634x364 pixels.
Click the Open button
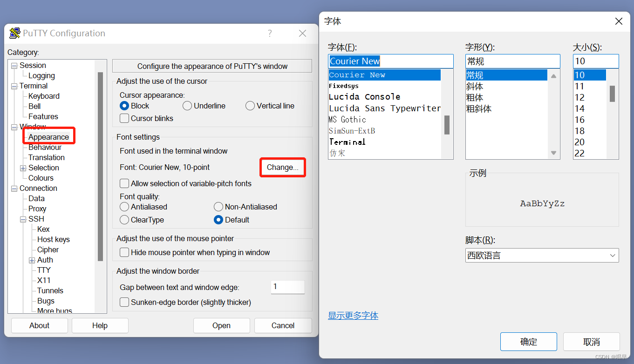[222, 325]
